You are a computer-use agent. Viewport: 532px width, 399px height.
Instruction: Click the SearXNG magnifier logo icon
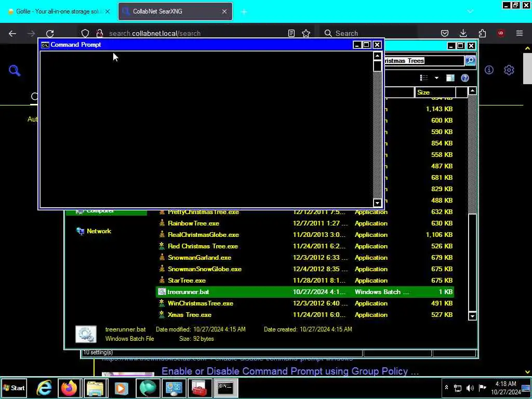[15, 71]
